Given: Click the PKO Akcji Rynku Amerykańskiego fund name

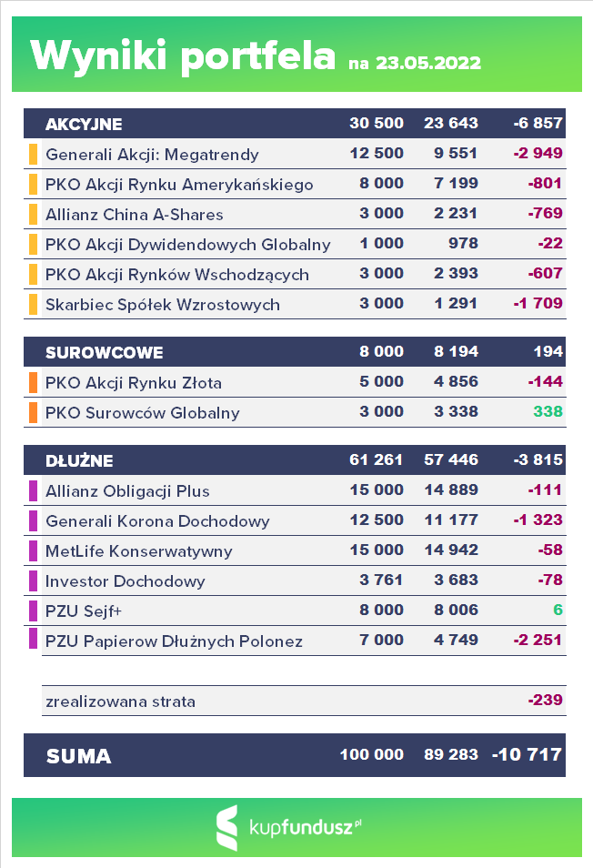Looking at the screenshot, I should tap(179, 185).
